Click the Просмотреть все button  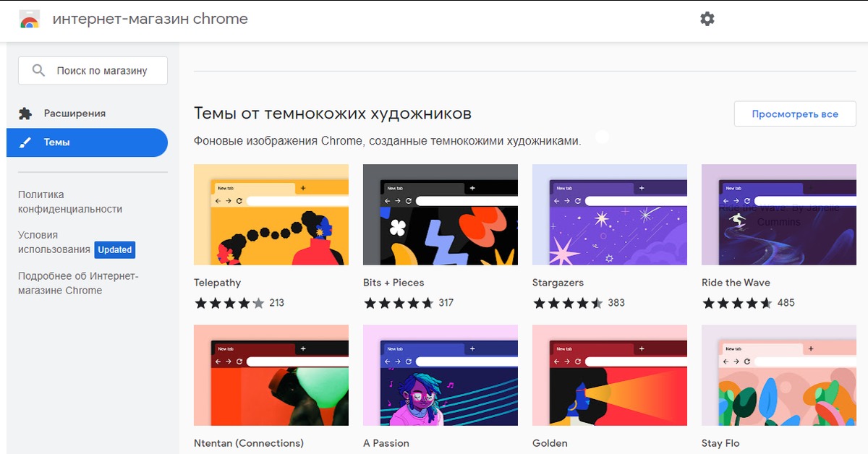coord(795,114)
